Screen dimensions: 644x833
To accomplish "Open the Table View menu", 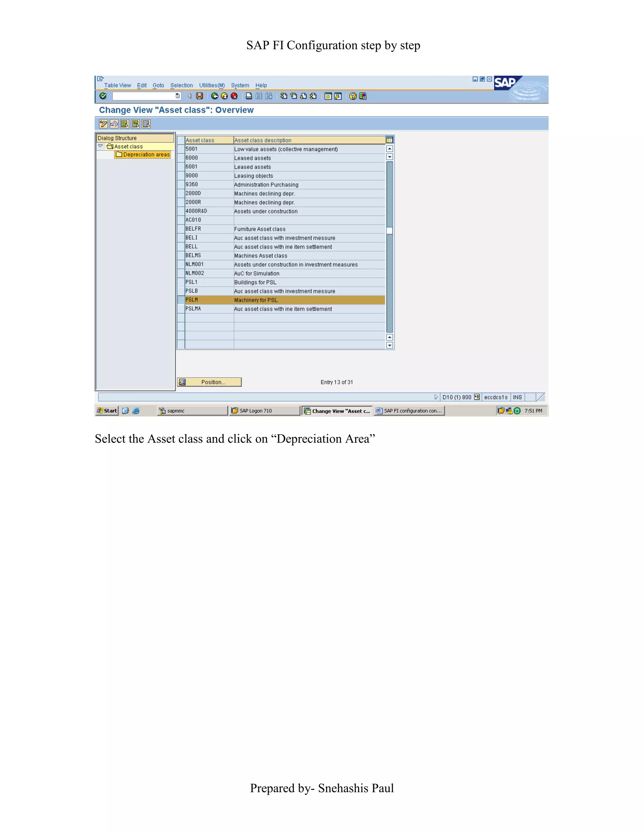I will point(118,86).
